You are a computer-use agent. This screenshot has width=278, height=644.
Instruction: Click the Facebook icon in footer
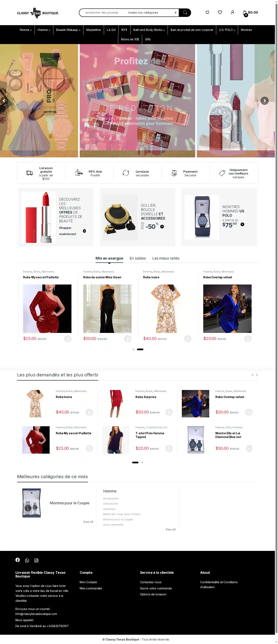18,560
